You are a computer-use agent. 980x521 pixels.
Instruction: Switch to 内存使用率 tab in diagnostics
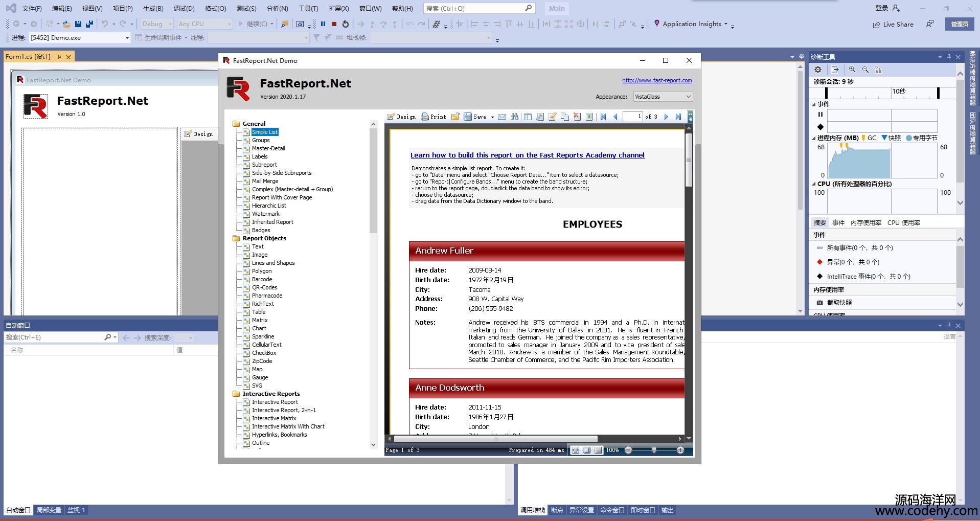tap(865, 222)
